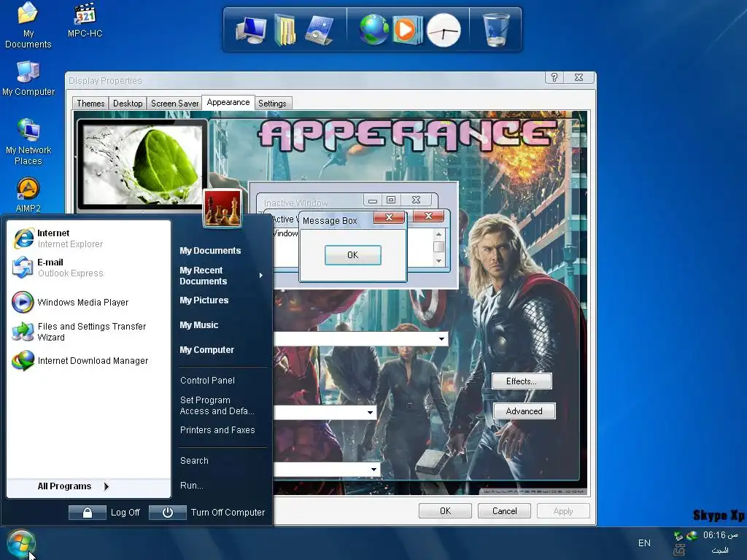Launch Windows Media Player from the Start menu
Image resolution: width=747 pixels, height=560 pixels.
point(88,302)
